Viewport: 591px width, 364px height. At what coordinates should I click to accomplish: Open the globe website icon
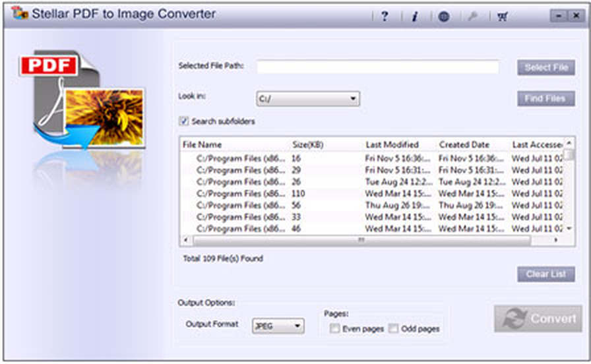(x=444, y=16)
